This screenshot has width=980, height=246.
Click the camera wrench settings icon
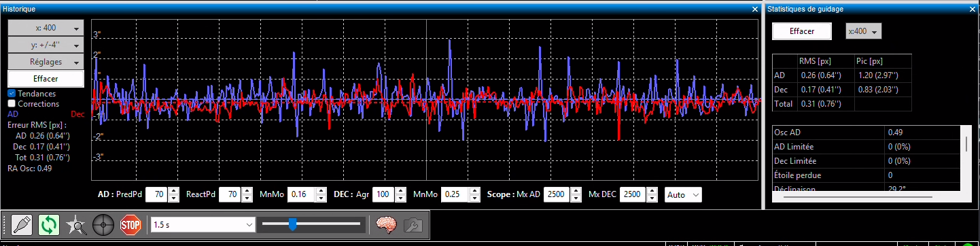coord(413,224)
